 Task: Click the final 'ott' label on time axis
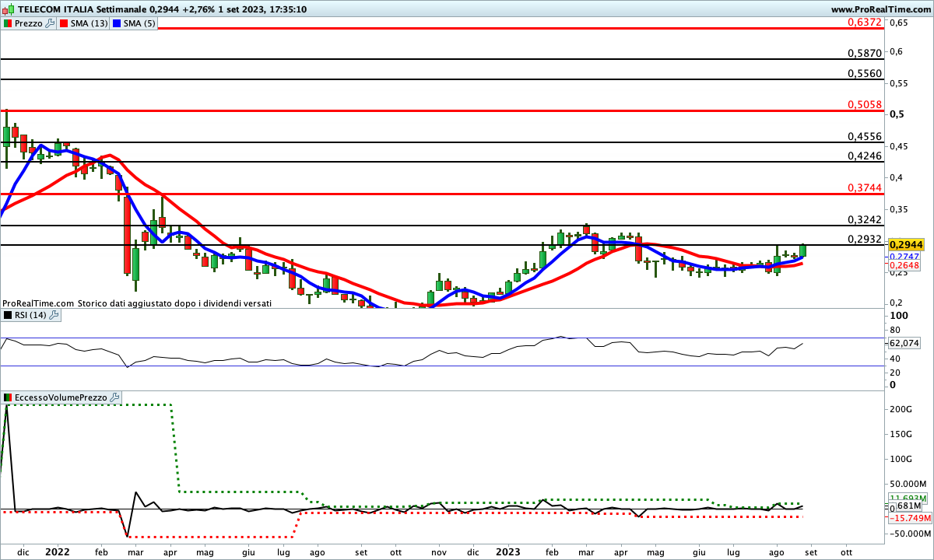(846, 551)
